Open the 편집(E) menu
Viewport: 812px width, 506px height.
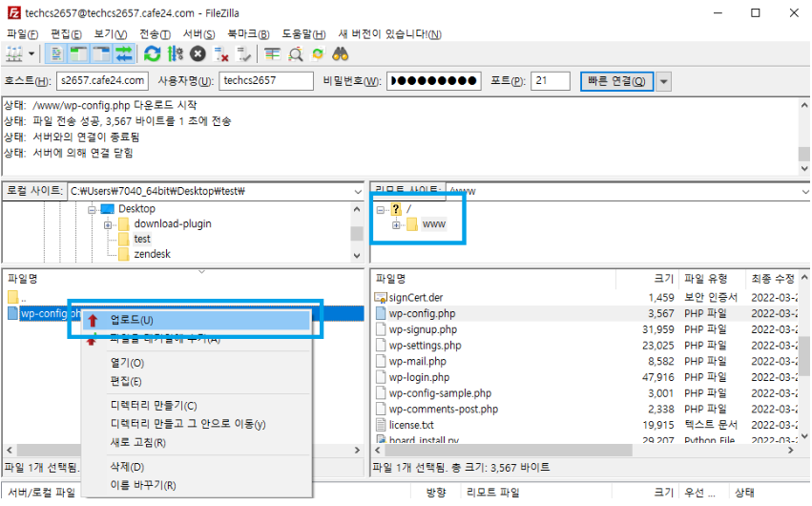[66, 34]
